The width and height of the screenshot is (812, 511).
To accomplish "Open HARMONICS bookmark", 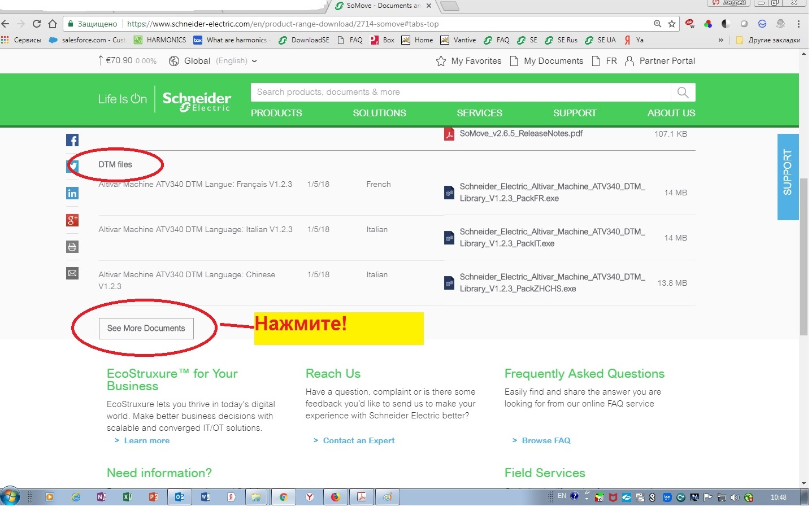I will pyautogui.click(x=160, y=40).
